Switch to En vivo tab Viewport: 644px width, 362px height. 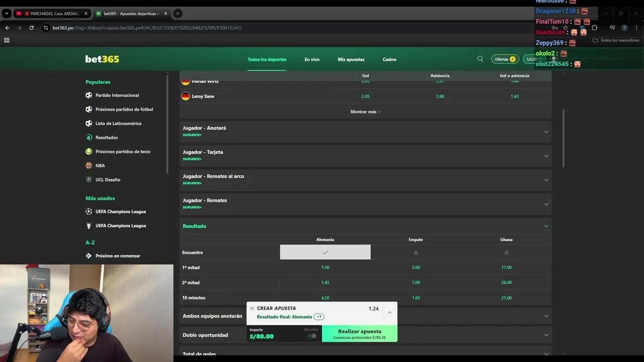312,59
